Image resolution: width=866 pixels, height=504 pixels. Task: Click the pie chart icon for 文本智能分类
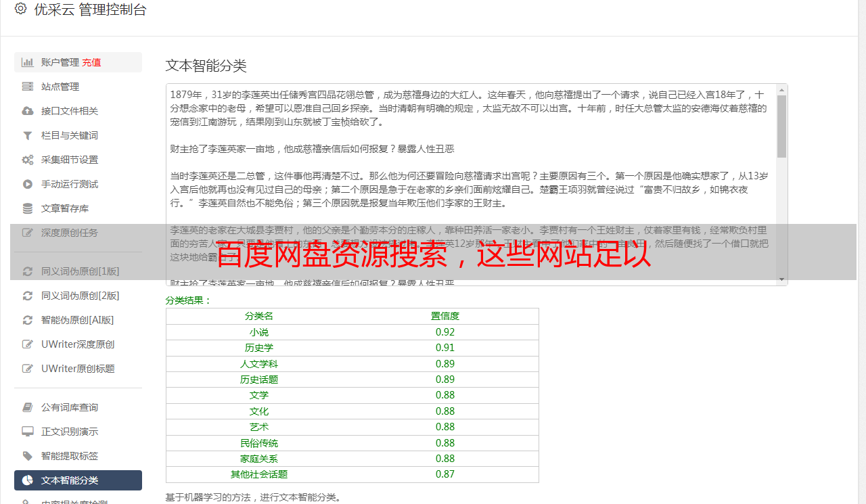[x=28, y=480]
